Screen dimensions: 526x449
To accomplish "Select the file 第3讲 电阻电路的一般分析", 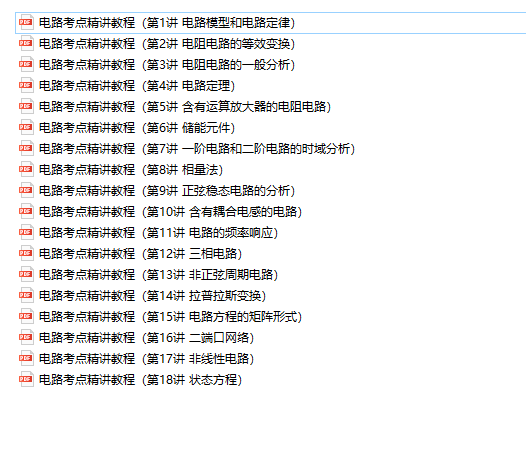I will (167, 65).
